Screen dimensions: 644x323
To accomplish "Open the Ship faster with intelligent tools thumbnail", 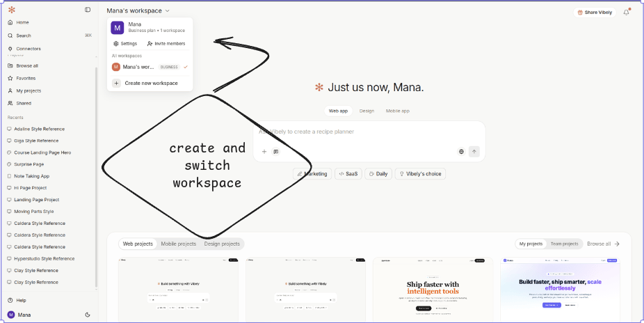I will pyautogui.click(x=433, y=290).
